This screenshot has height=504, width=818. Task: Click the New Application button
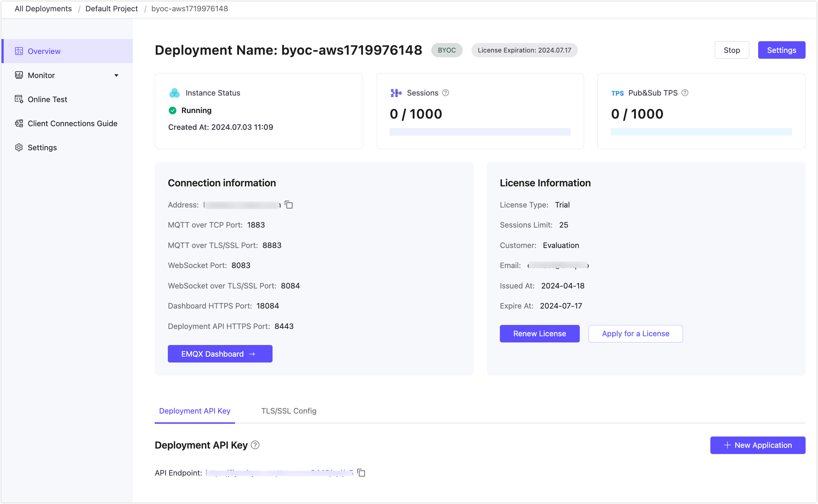click(x=757, y=445)
